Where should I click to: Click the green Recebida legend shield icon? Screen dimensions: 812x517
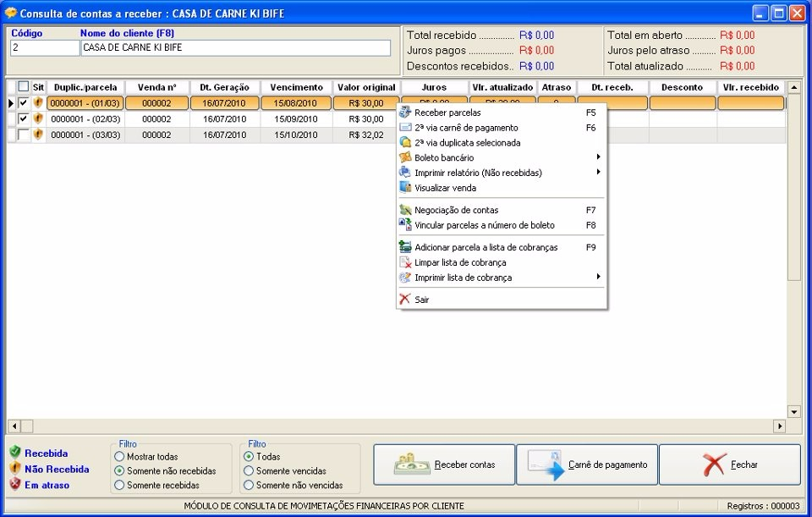[15, 452]
